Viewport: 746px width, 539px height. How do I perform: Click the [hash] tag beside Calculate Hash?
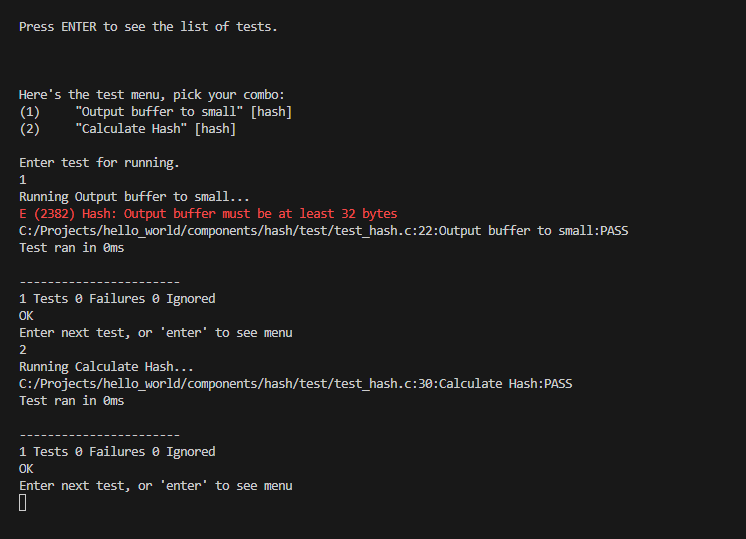pos(216,129)
